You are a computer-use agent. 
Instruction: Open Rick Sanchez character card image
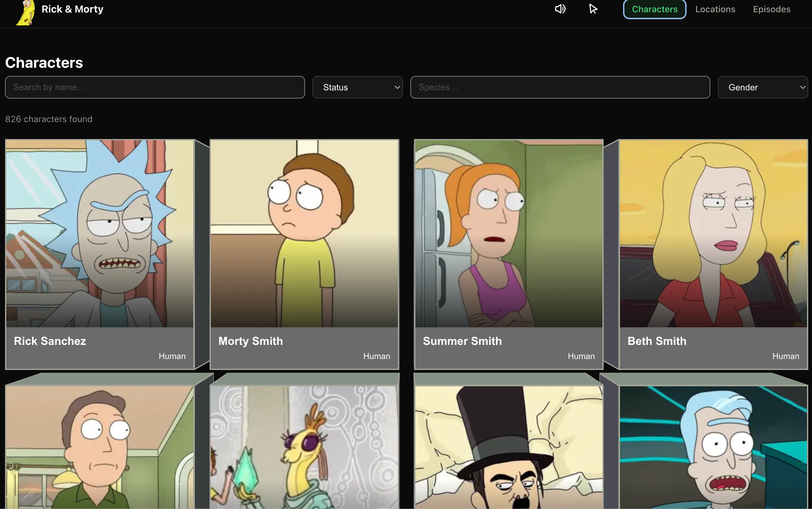[x=99, y=233]
